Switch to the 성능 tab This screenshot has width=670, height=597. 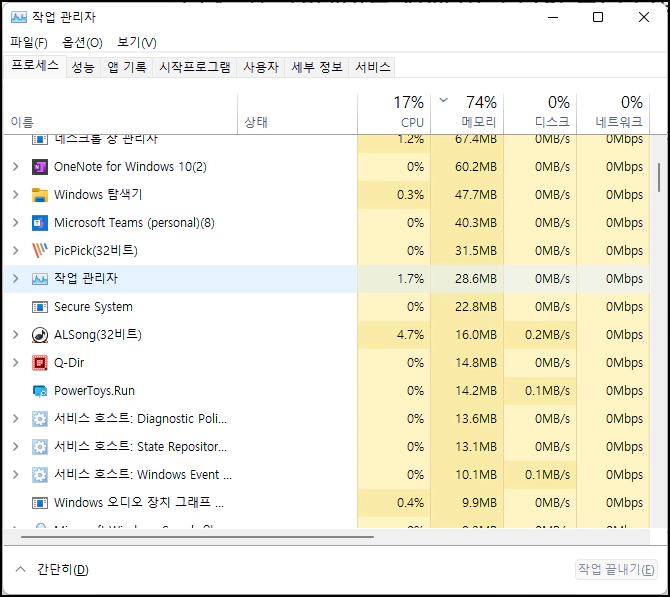coord(83,67)
